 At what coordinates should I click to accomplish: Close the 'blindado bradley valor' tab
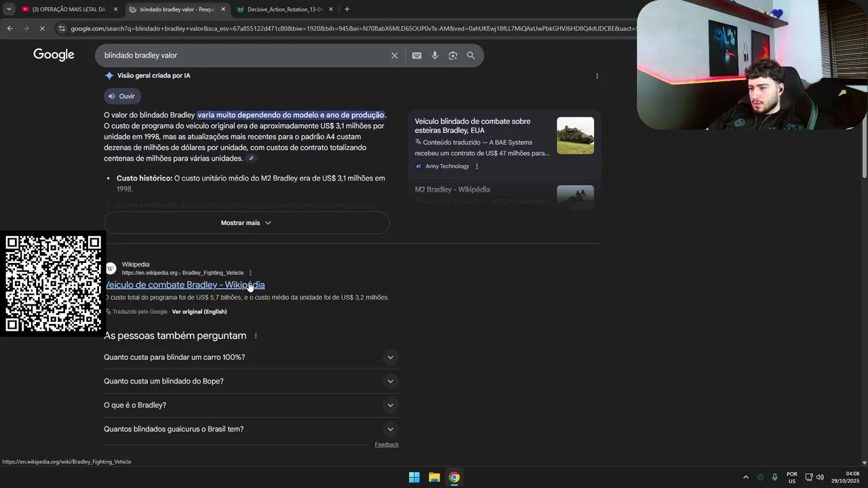click(x=223, y=9)
